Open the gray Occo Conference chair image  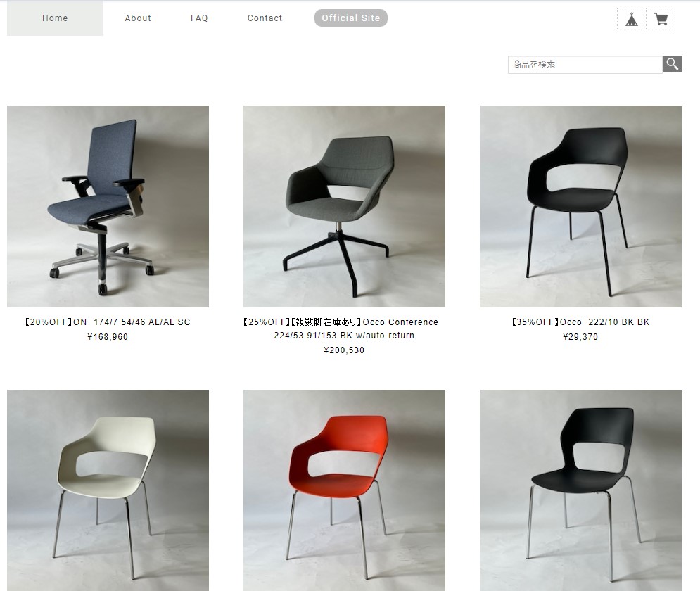(344, 206)
